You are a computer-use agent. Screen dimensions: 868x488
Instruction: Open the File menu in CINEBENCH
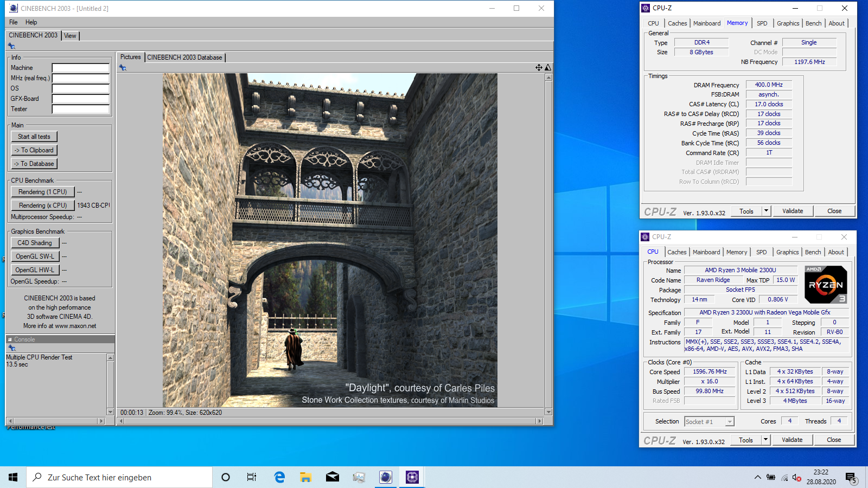[x=14, y=22]
